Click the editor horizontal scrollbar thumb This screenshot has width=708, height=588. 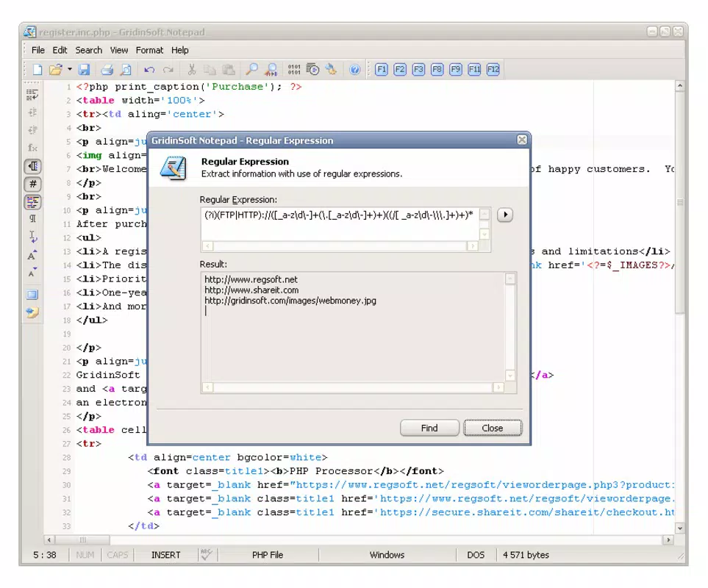click(82, 539)
